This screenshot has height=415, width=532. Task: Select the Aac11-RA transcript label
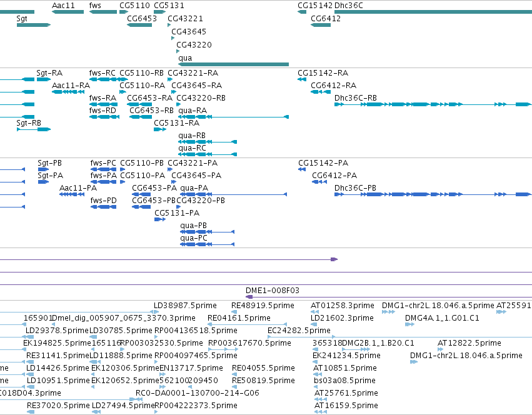[x=71, y=86]
